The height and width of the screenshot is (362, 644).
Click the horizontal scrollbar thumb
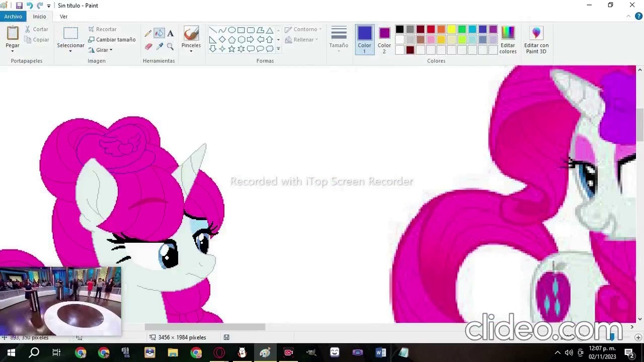tap(205, 327)
